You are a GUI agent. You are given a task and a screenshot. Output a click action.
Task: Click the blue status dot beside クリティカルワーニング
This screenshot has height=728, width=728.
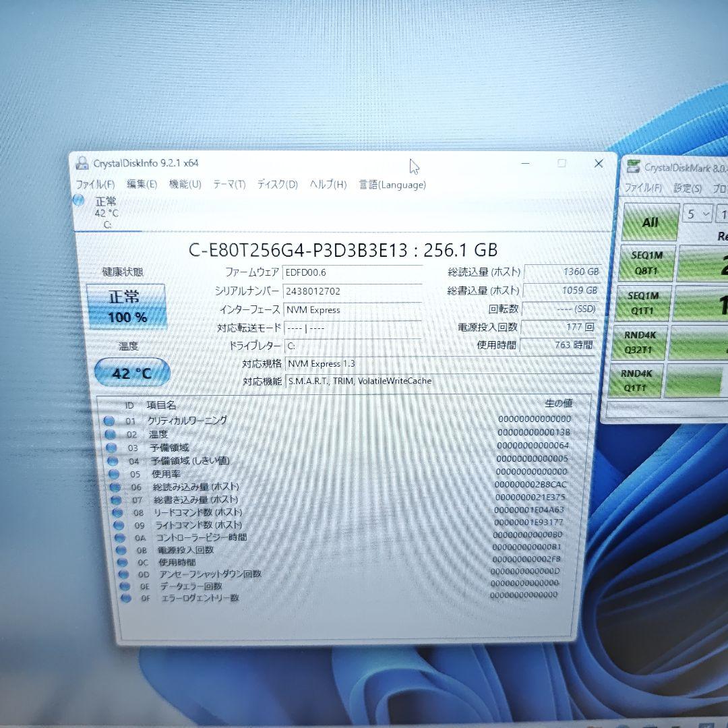tap(110, 421)
